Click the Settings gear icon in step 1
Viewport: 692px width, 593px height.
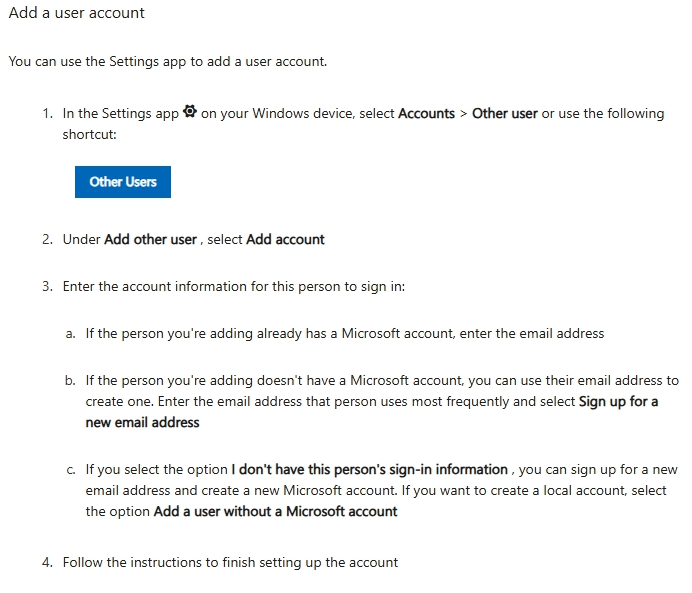[190, 112]
